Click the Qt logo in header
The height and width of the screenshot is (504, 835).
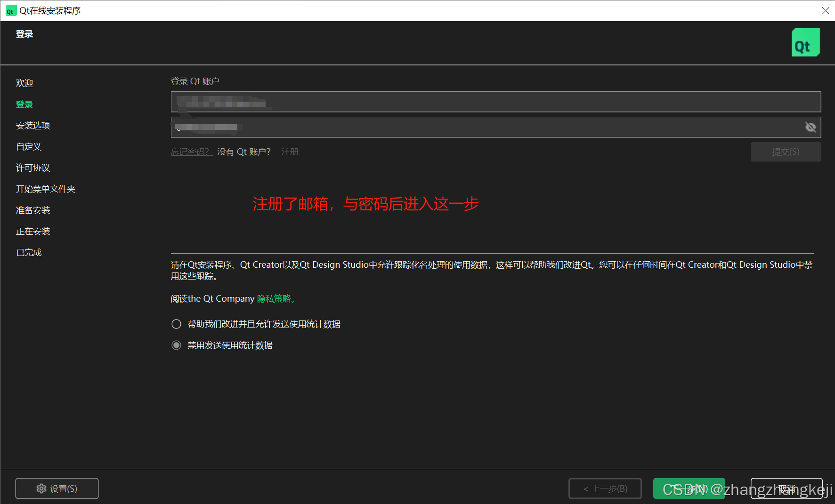(x=805, y=42)
